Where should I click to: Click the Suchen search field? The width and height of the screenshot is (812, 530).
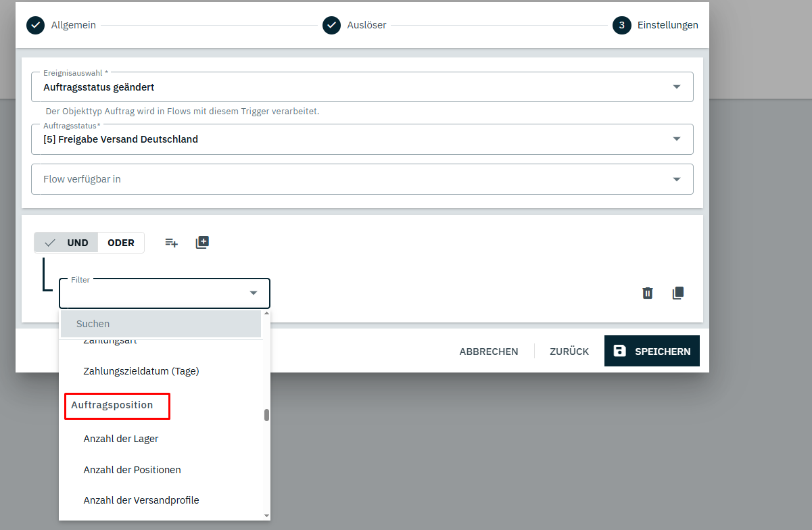[x=161, y=324]
